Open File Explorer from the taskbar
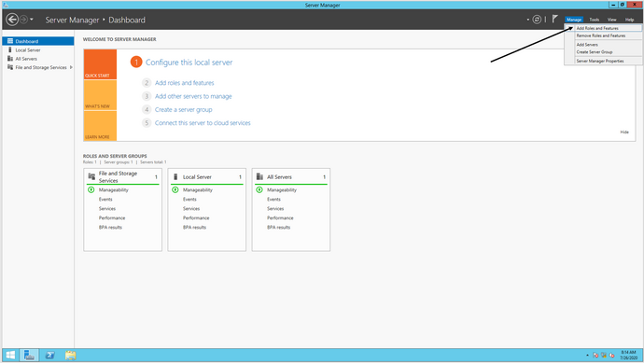 tap(70, 355)
